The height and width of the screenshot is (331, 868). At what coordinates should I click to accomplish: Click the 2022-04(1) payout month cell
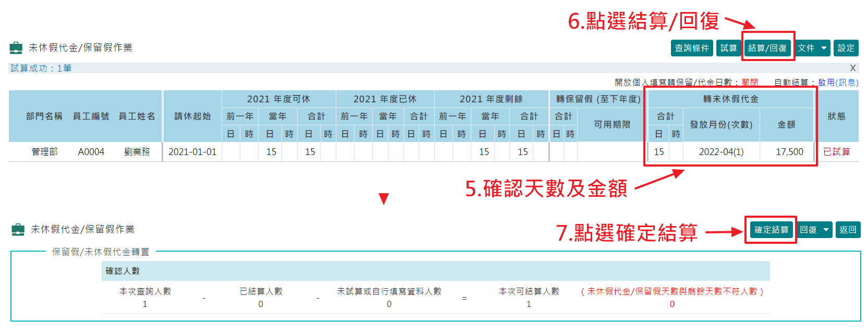722,152
